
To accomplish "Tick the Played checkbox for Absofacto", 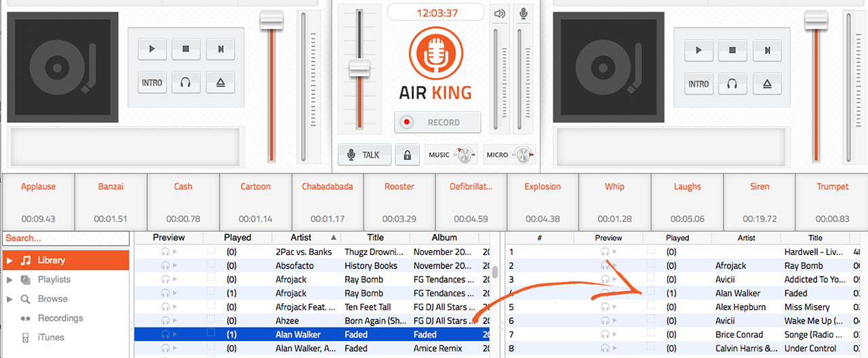I will coord(211,264).
